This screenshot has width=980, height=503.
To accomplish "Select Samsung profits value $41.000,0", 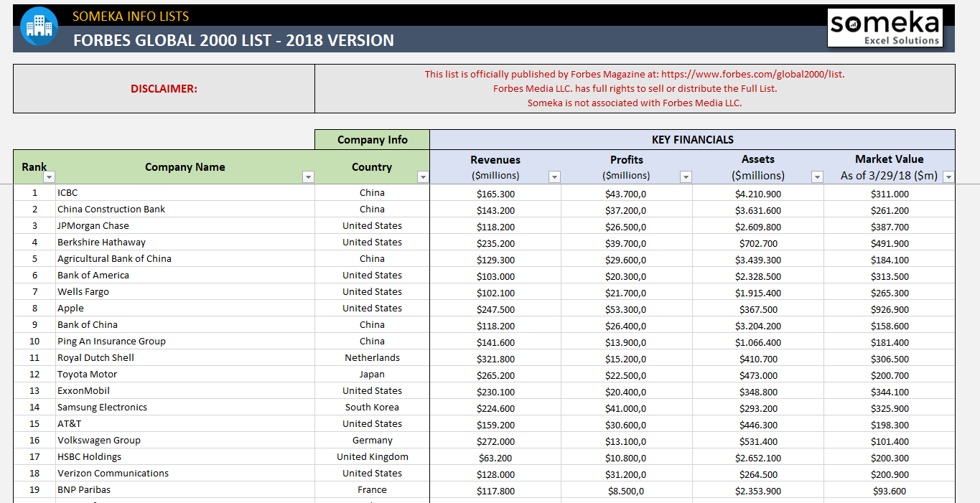I will click(627, 408).
